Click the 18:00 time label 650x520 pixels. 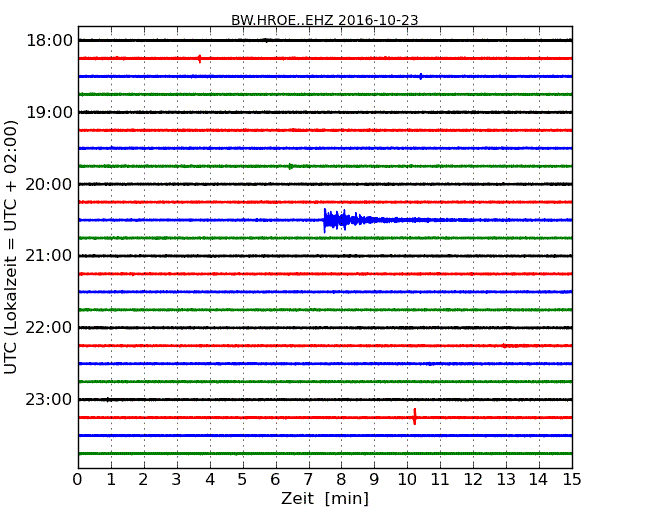click(x=49, y=41)
